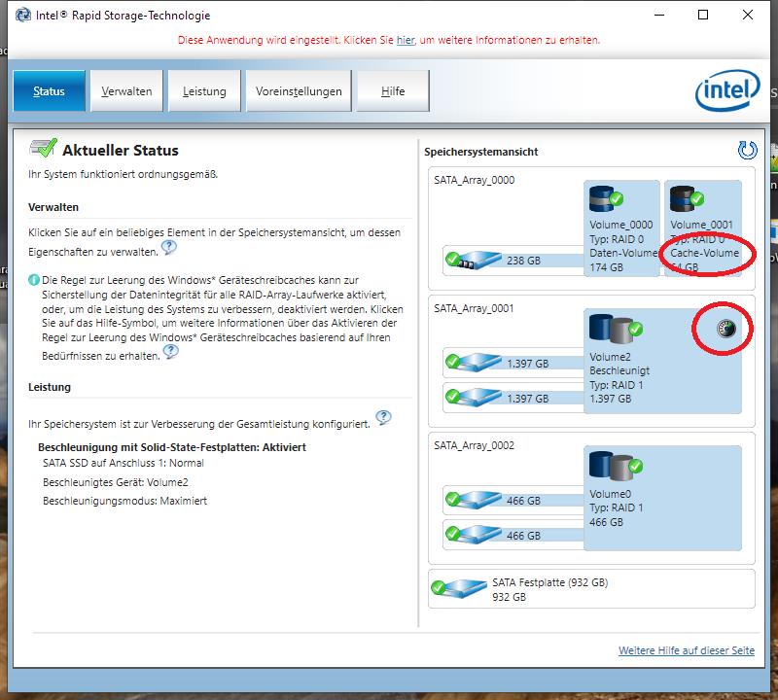The image size is (778, 700).
Task: Open the Status tab
Action: [50, 90]
